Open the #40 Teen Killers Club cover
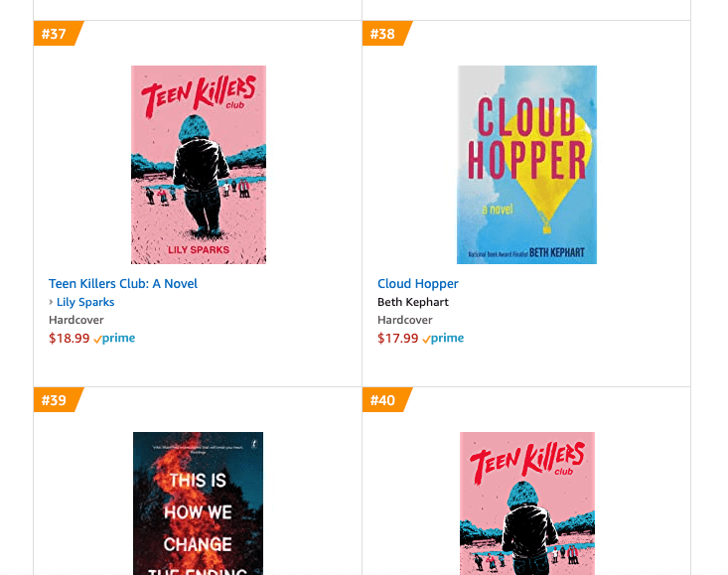Viewport: 728px width, 575px height. (x=527, y=503)
